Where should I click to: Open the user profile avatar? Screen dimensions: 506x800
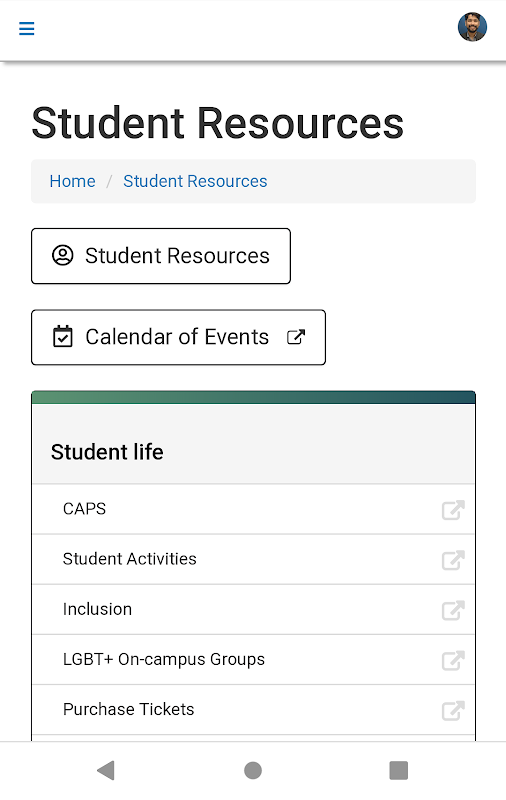click(x=472, y=27)
